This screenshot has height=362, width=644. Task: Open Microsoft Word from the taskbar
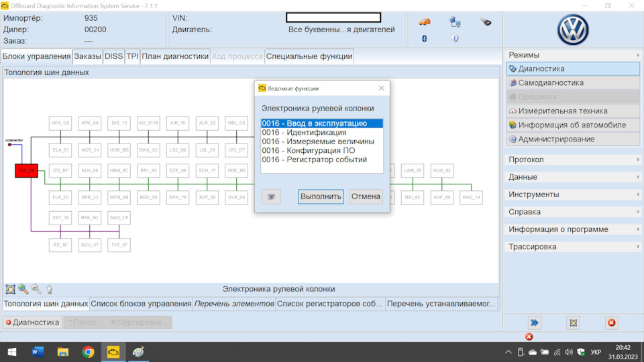pos(38,352)
